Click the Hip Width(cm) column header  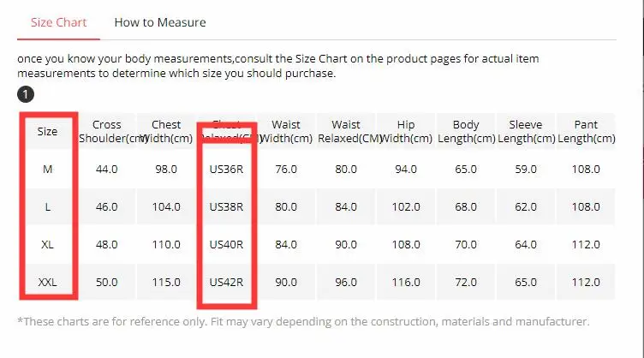tap(406, 131)
